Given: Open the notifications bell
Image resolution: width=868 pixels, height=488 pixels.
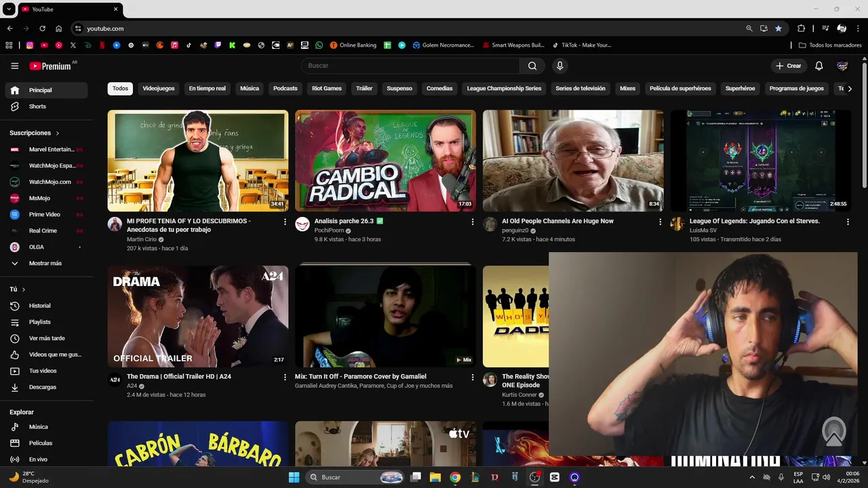Looking at the screenshot, I should pyautogui.click(x=818, y=66).
